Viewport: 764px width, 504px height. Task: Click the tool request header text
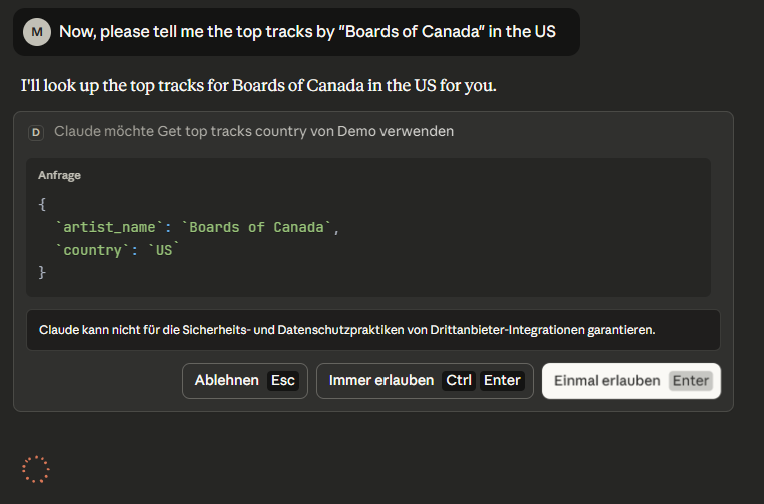[x=254, y=131]
